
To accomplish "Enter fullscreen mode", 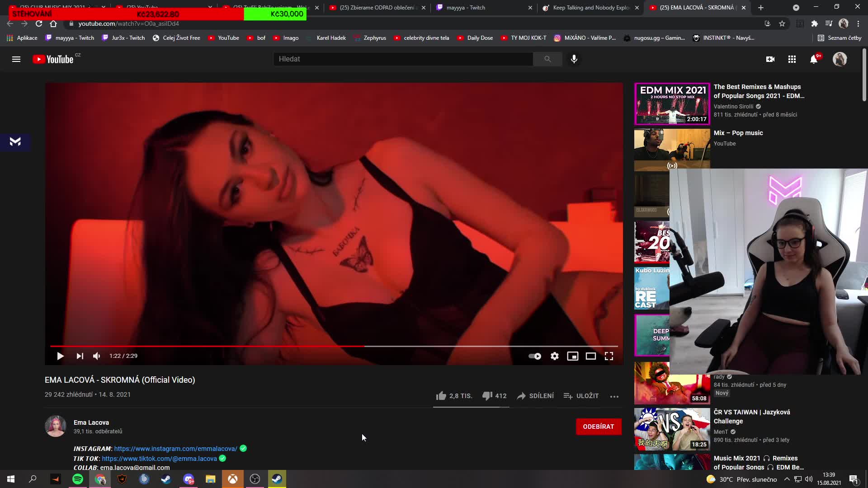I will [x=609, y=356].
